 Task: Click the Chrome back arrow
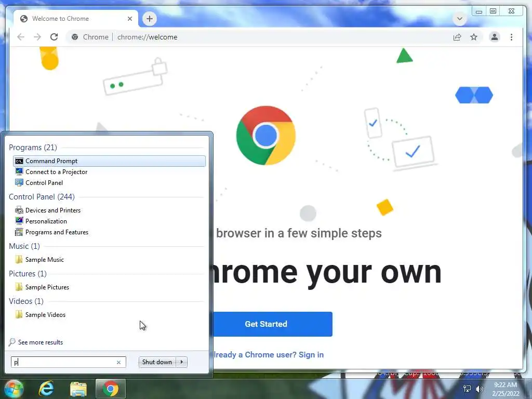coord(21,37)
